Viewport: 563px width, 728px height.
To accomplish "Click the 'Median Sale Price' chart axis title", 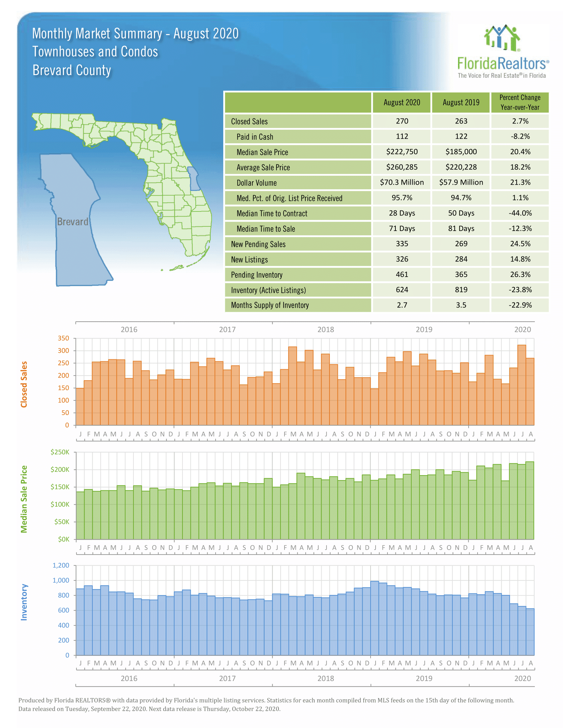I will click(x=24, y=499).
